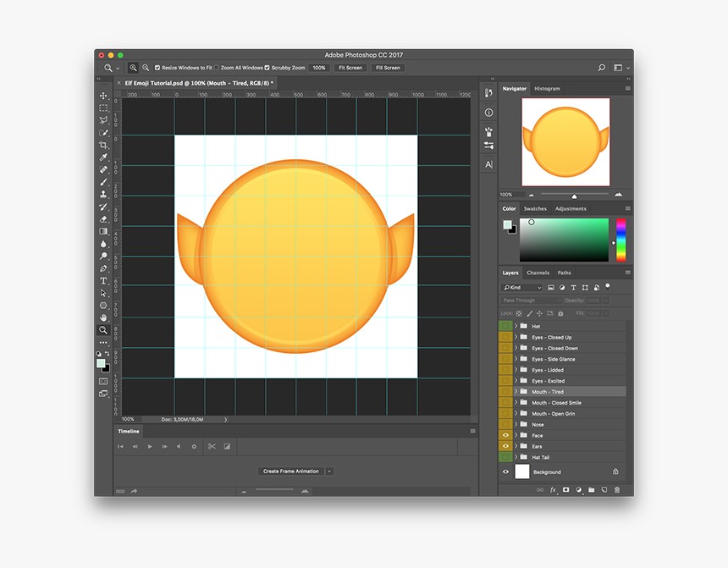Image resolution: width=728 pixels, height=568 pixels.
Task: Click the Add Layer Mask icon
Action: (x=566, y=489)
